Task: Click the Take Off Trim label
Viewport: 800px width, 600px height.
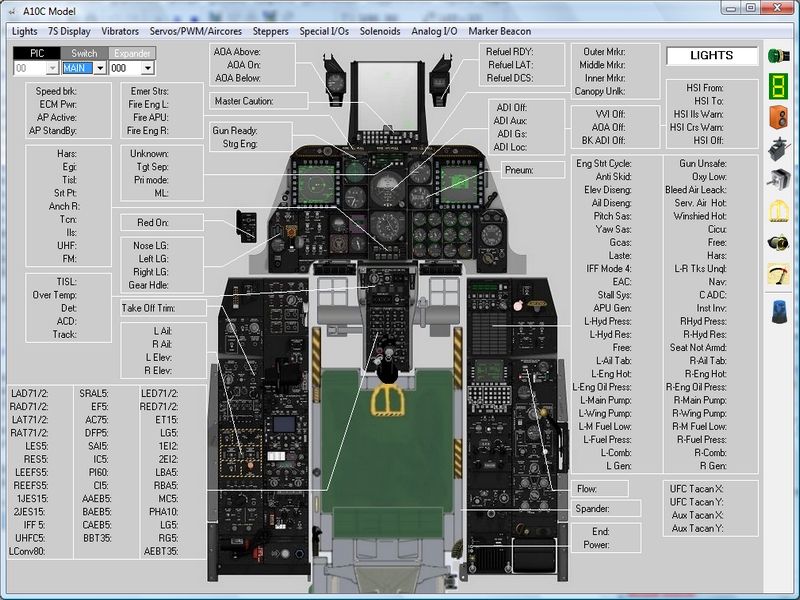Action: (148, 308)
